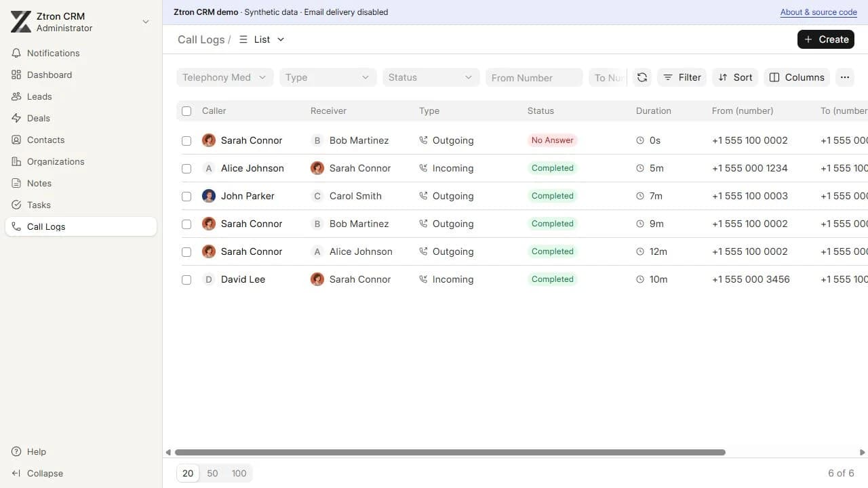
Task: Check the Sarah Connor 12m call checkbox
Action: coord(186,252)
